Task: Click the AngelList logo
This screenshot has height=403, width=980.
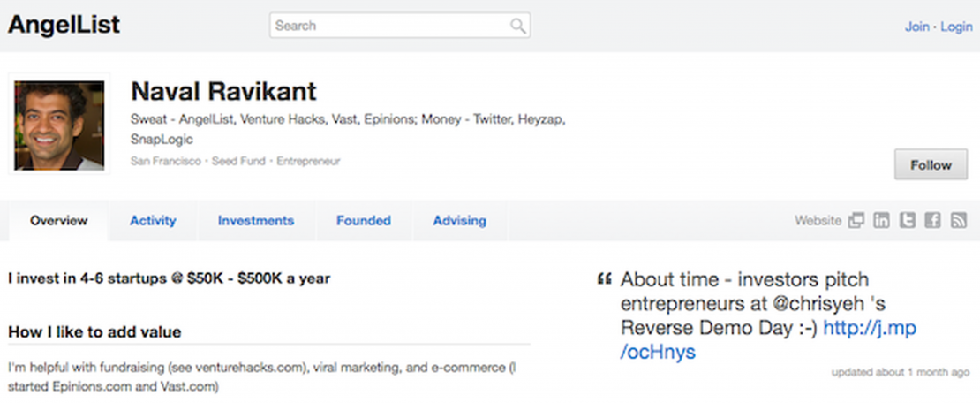Action: [x=64, y=26]
